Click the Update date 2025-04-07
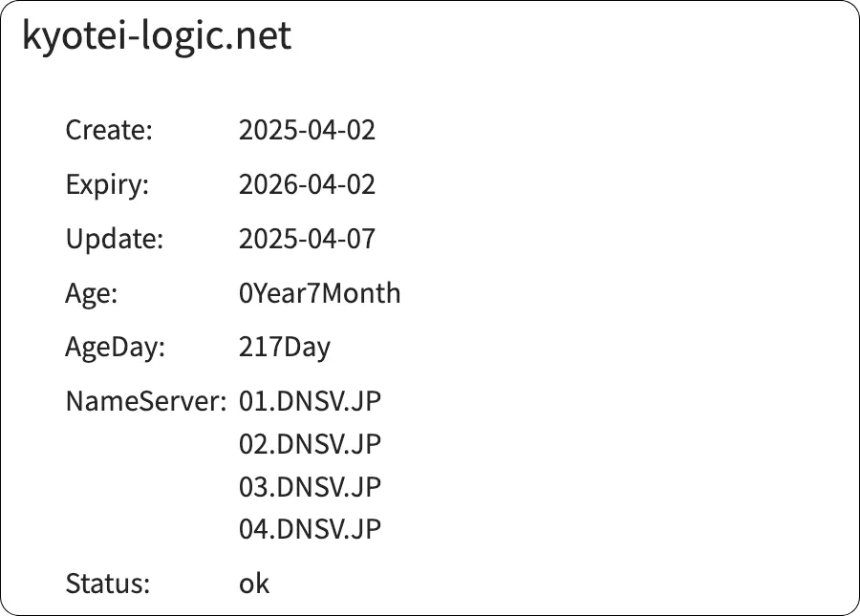 tap(307, 239)
